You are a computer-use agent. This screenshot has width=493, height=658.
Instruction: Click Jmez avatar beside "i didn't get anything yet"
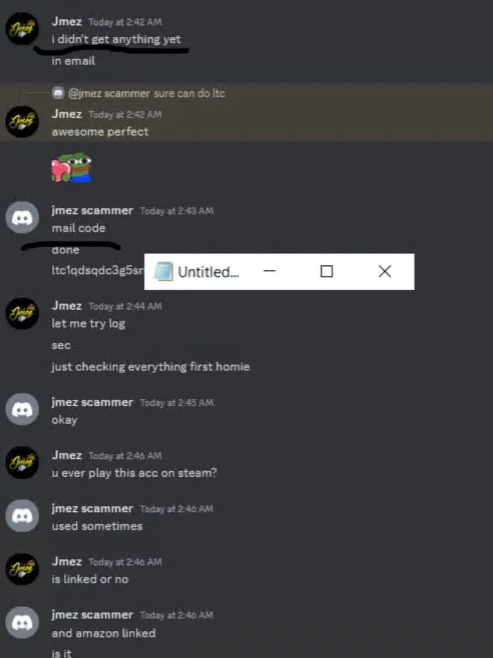22,29
